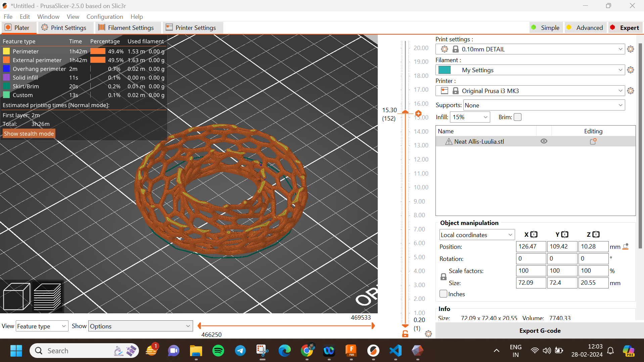Click the Perimeter yellow color swatch
Viewport: 644px width, 362px height.
point(6,51)
